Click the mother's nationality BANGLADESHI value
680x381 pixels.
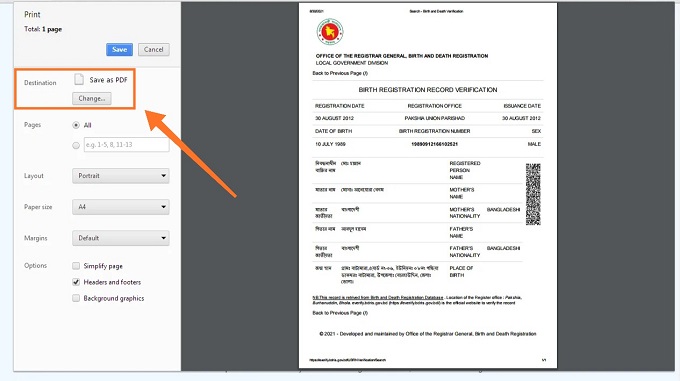click(503, 209)
